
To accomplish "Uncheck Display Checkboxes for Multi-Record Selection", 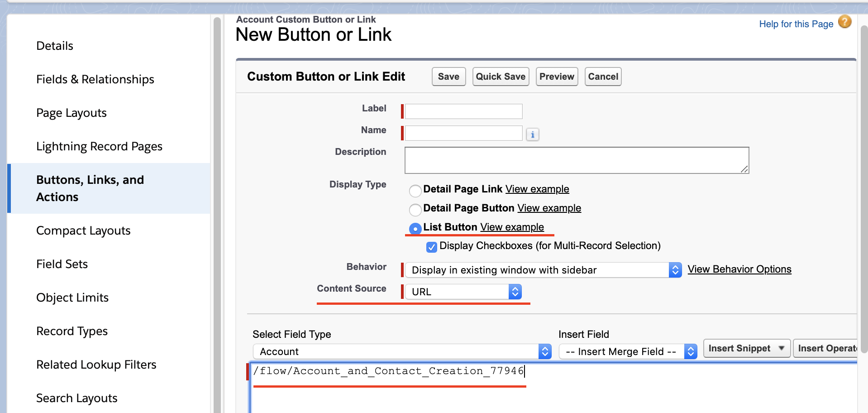I will (x=432, y=247).
